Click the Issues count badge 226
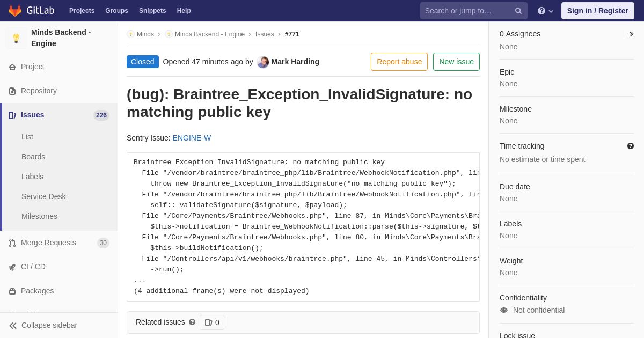This screenshot has width=644, height=338. click(101, 115)
